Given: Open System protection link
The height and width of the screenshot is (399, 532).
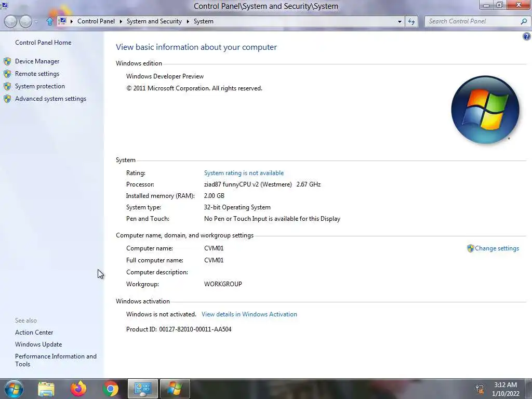Looking at the screenshot, I should [x=39, y=86].
